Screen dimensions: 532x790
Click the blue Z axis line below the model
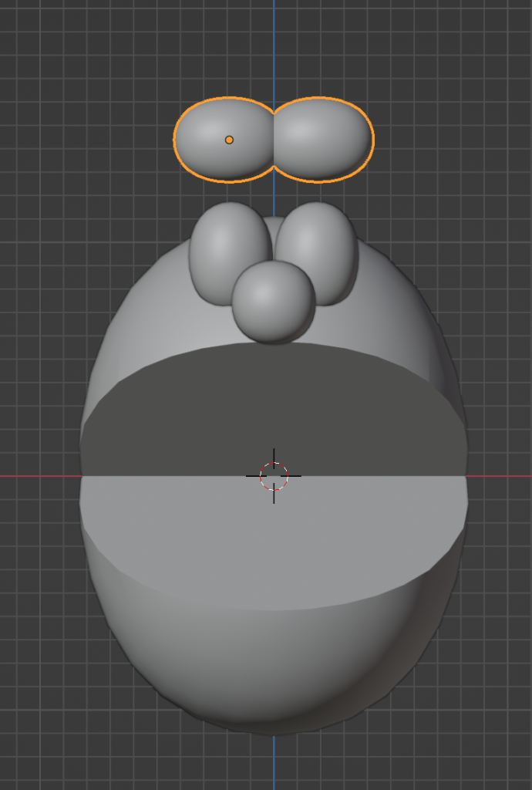click(x=274, y=764)
